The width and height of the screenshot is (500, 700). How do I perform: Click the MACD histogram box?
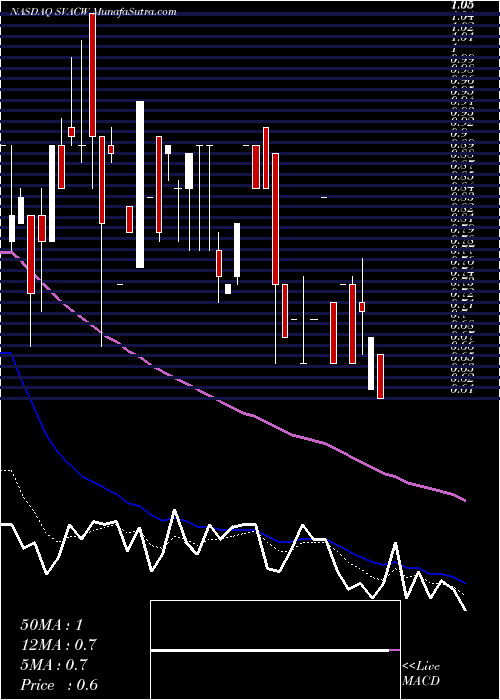[x=275, y=650]
